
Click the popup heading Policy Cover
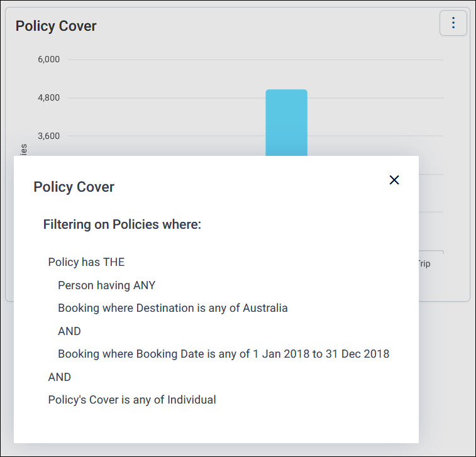[x=74, y=187]
